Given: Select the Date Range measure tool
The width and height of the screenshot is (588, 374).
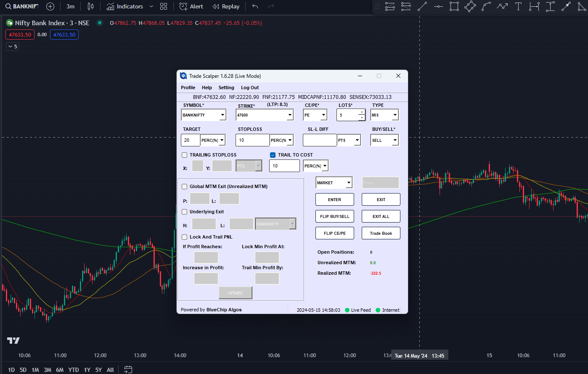Looking at the screenshot, I should (x=534, y=6).
